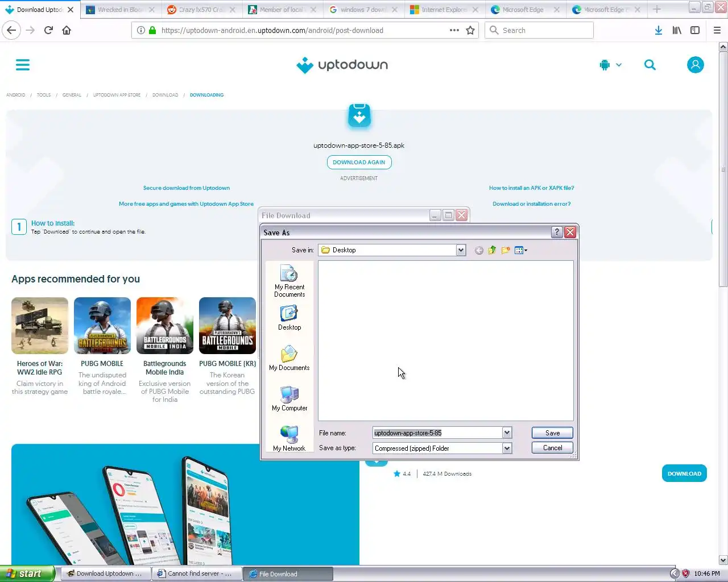The image size is (728, 582).
Task: Switch to Member of local tab
Action: [x=282, y=10]
